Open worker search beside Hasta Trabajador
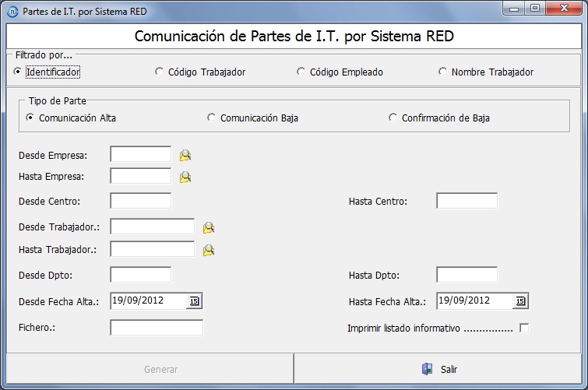The image size is (588, 390). 209,250
